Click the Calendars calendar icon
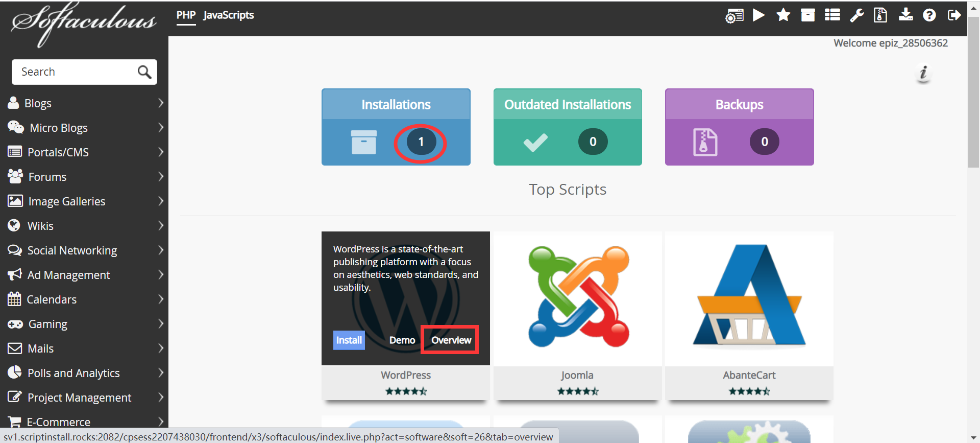The image size is (980, 443). pyautogui.click(x=14, y=299)
